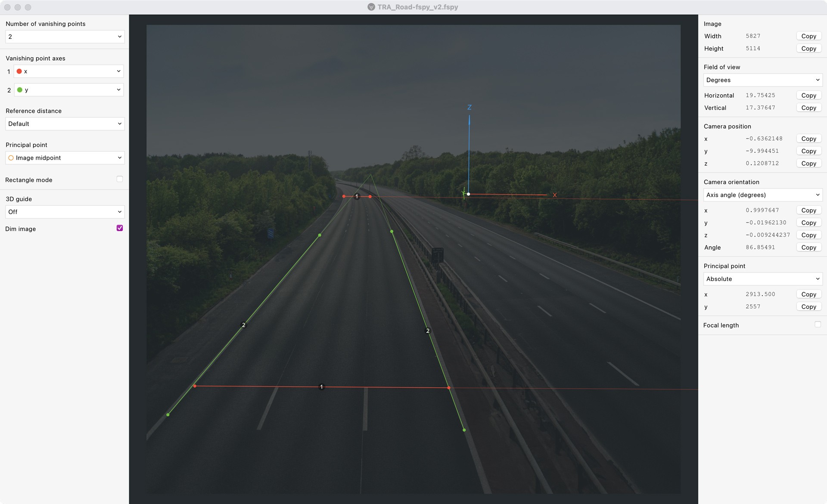
Task: Click the right green line bottom endpoint handle
Action: tap(464, 430)
